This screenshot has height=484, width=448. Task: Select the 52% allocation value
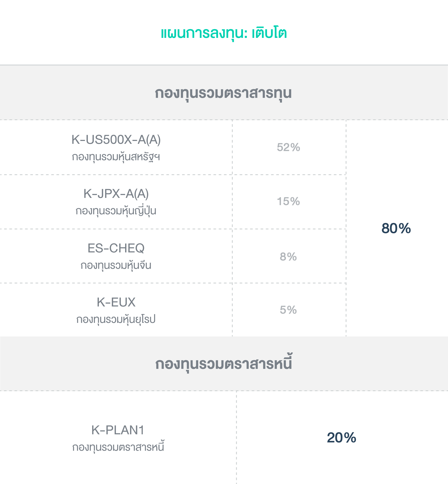[288, 147]
